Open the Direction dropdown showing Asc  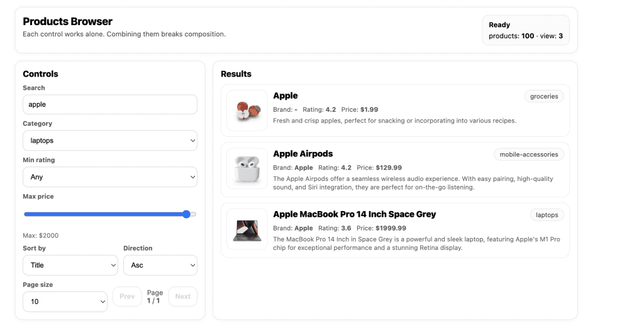[160, 265]
